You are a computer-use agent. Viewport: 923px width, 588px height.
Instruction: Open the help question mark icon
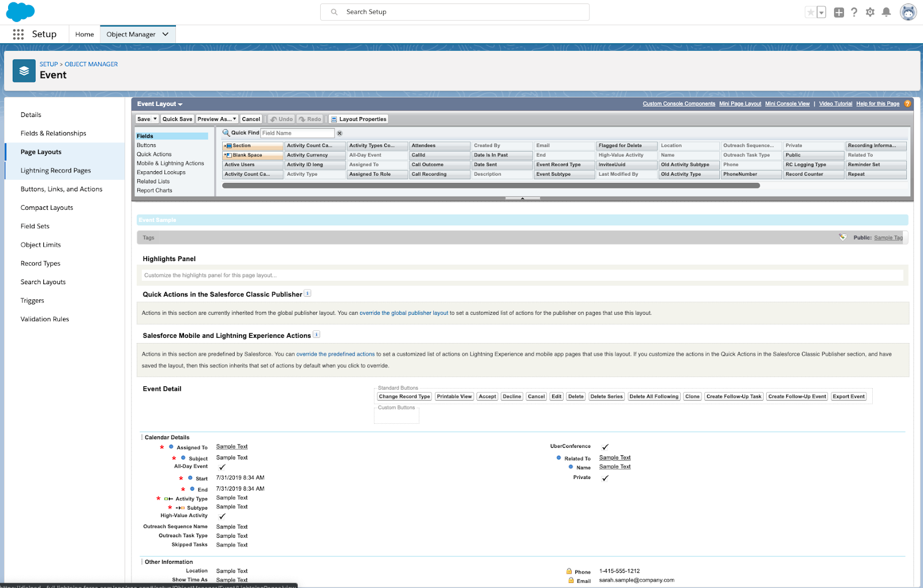[x=854, y=12]
